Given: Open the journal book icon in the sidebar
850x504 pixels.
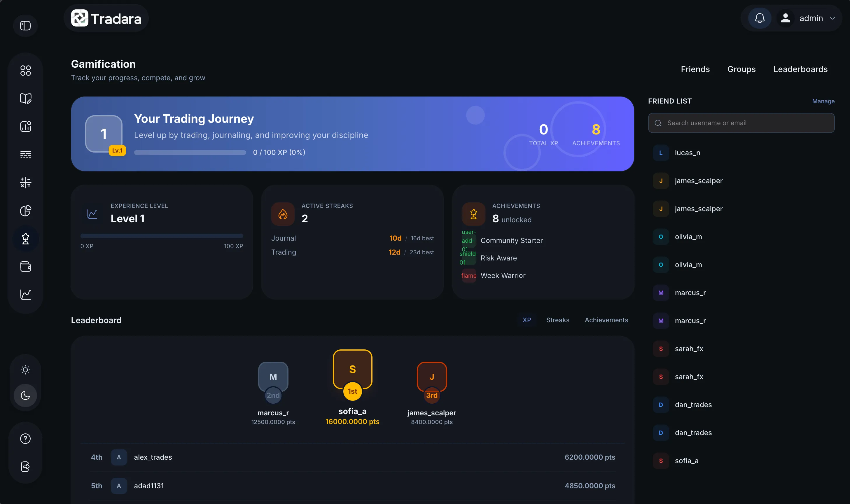Looking at the screenshot, I should pos(25,99).
